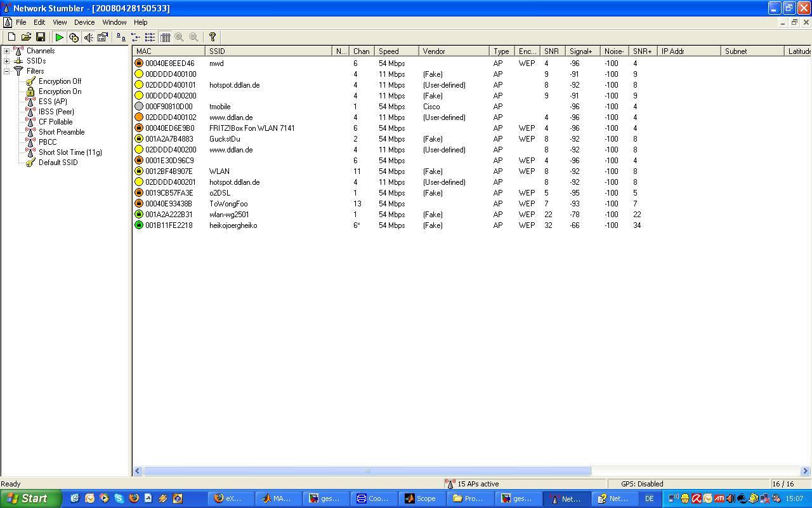Sort by the MAC column header
Screen dimensions: 812x508
[x=169, y=51]
